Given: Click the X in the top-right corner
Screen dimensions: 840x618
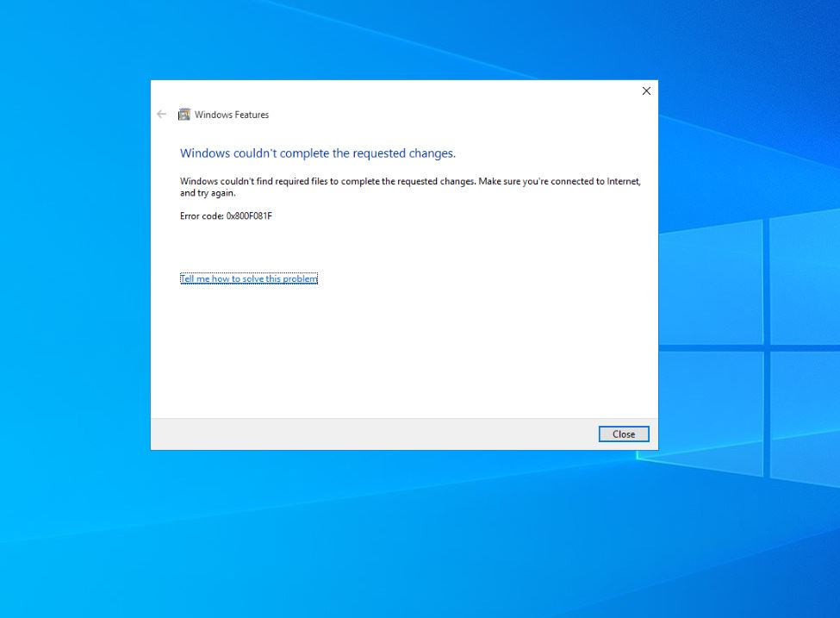Looking at the screenshot, I should click(x=646, y=91).
